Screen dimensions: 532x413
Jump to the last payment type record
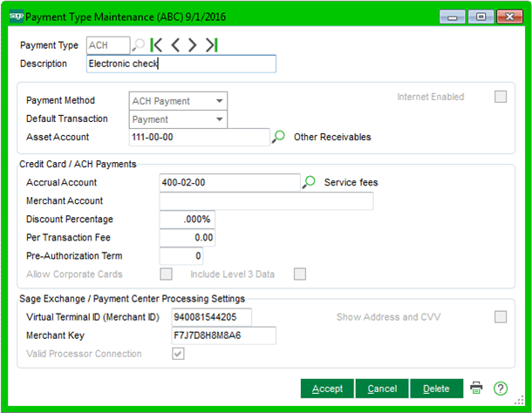[x=211, y=45]
